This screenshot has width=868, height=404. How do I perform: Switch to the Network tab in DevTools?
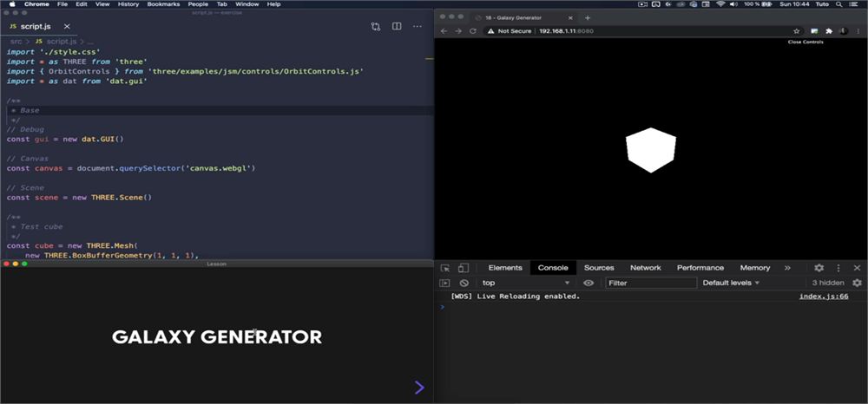tap(646, 268)
